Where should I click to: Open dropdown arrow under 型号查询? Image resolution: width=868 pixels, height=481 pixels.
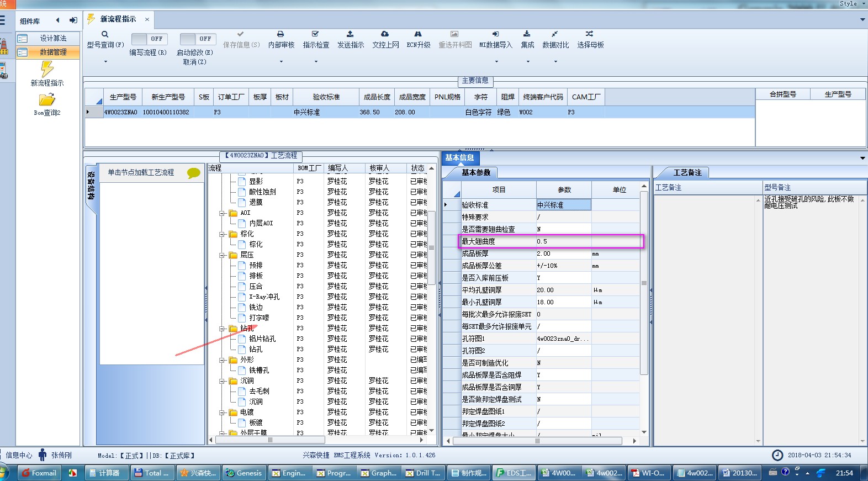pos(105,61)
